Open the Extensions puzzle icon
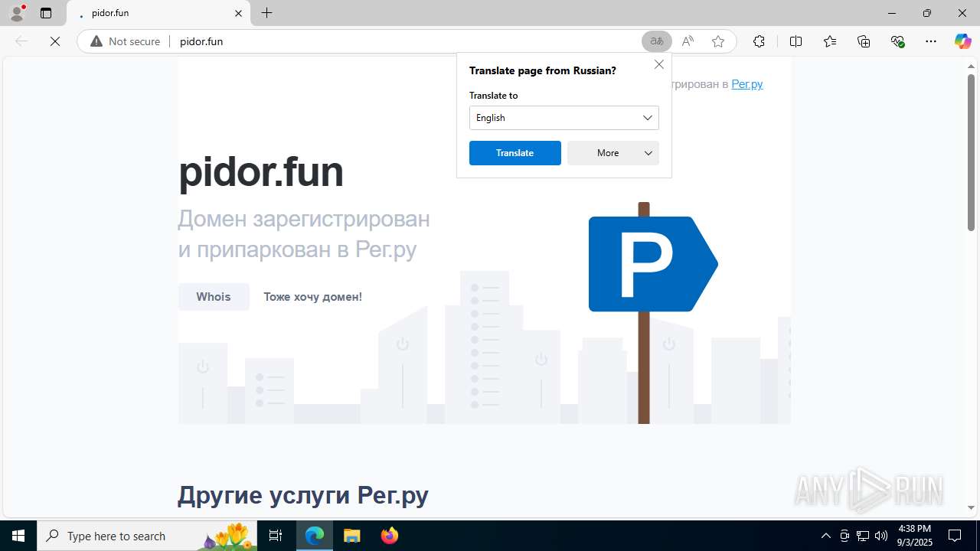This screenshot has height=551, width=980. [x=759, y=41]
